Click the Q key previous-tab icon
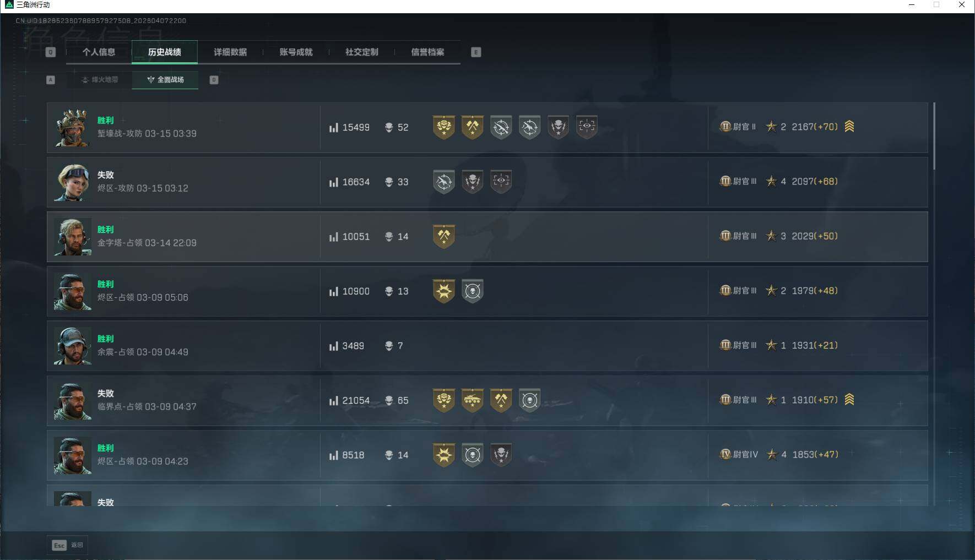This screenshot has height=560, width=975. click(51, 52)
